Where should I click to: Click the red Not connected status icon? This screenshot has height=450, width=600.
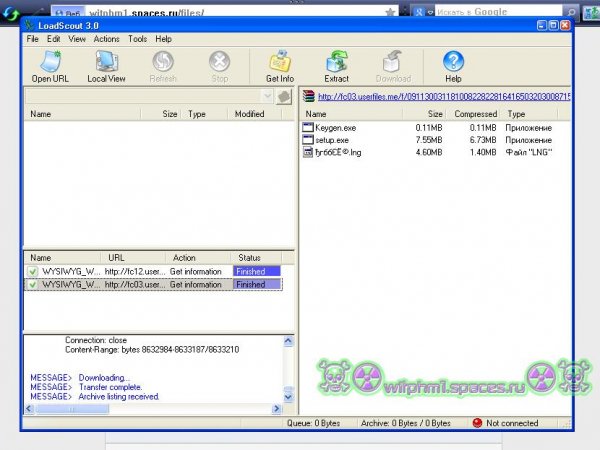[x=477, y=423]
